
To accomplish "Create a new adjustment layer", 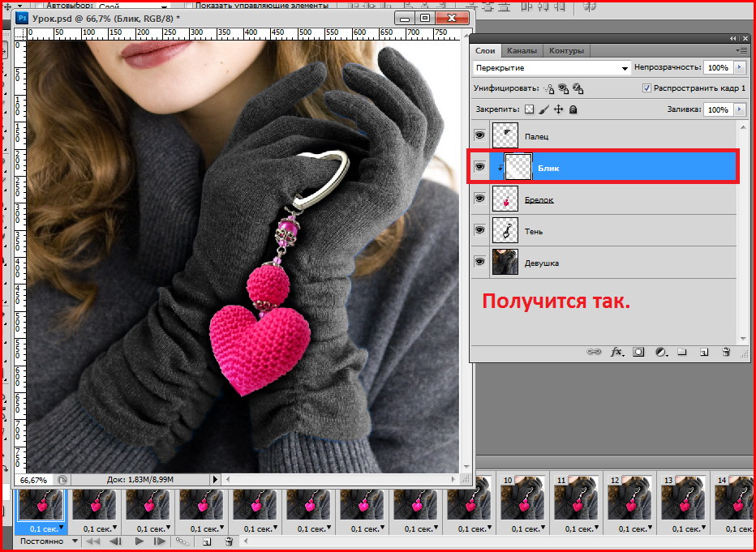I will [661, 352].
